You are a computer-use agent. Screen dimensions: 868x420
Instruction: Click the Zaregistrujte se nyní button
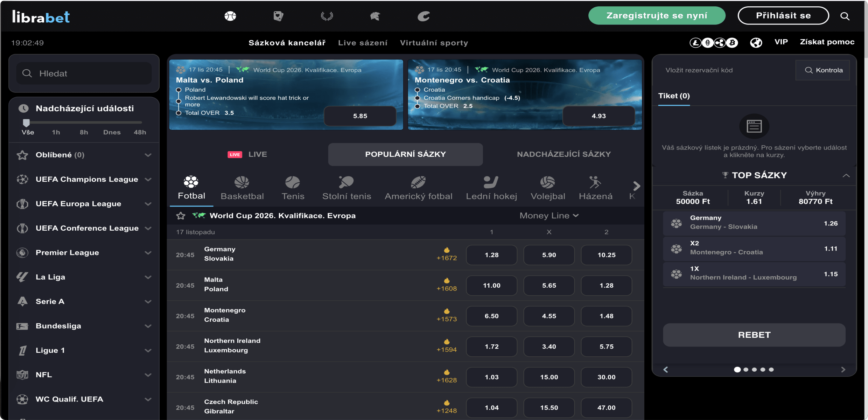657,16
